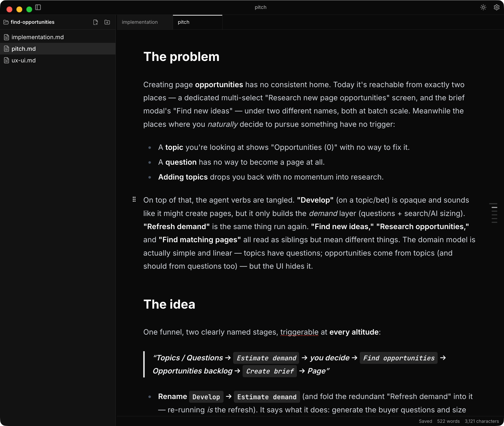This screenshot has width=504, height=426.
Task: Switch theme with the sun icon
Action: (x=483, y=7)
